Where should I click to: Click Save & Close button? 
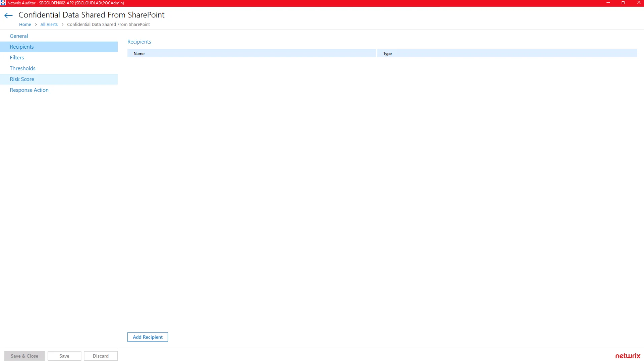(x=24, y=356)
